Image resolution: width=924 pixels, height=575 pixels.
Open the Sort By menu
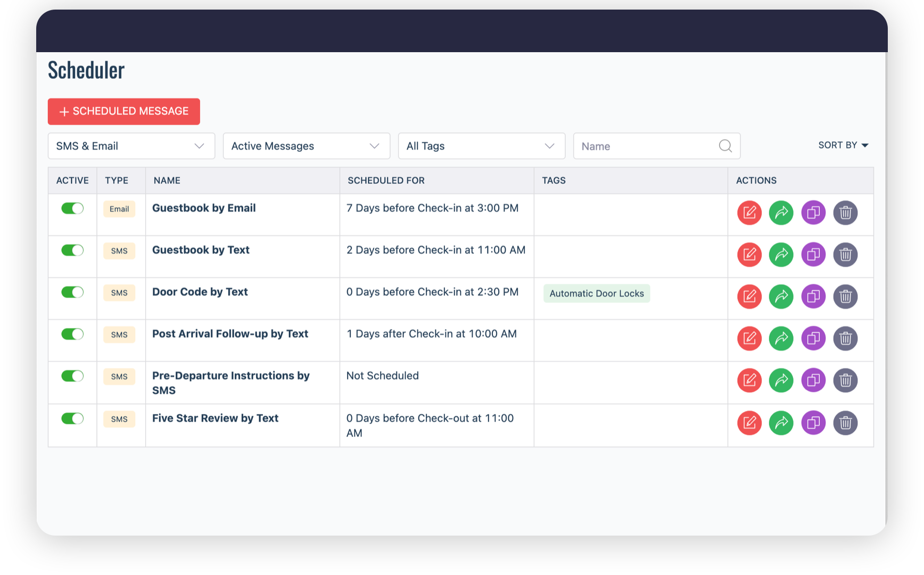843,145
